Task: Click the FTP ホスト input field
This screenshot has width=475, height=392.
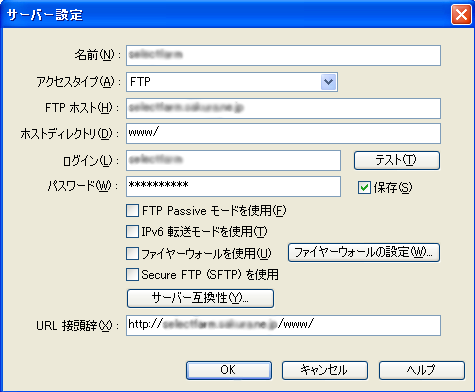Action: point(283,108)
